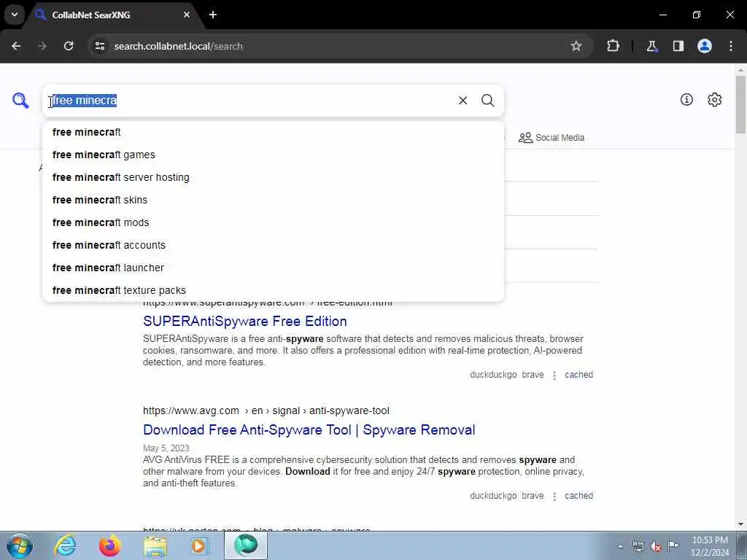Expand options dots for SUPERAntiSpyware result
Viewport: 747px width, 560px height.
(x=554, y=376)
